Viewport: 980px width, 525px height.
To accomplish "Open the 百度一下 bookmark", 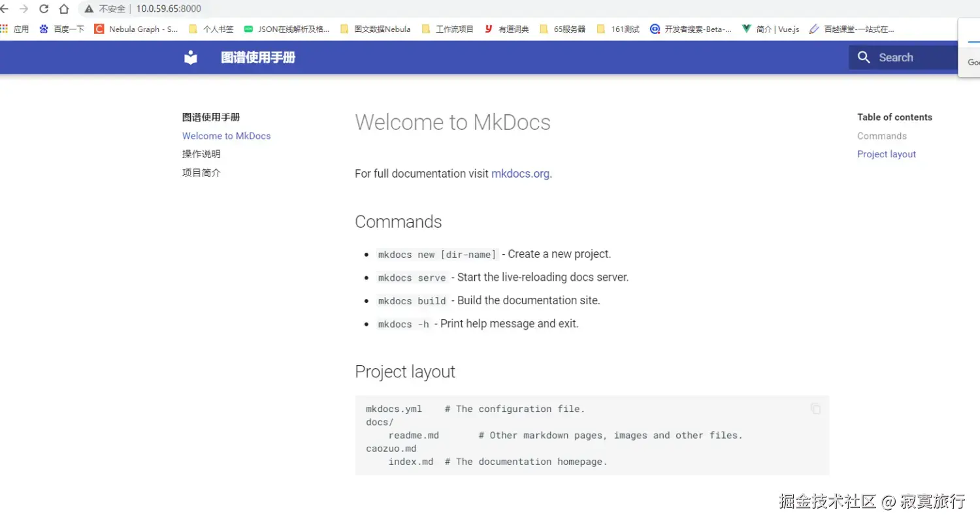I will tap(61, 29).
